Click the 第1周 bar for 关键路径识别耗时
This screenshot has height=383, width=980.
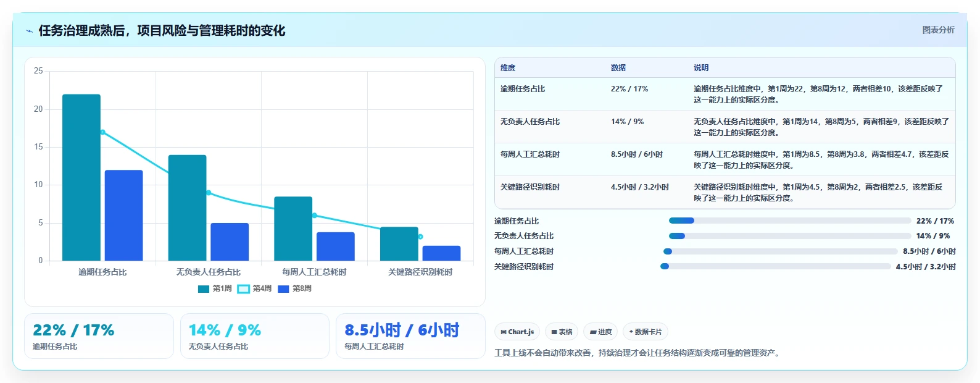pos(399,243)
